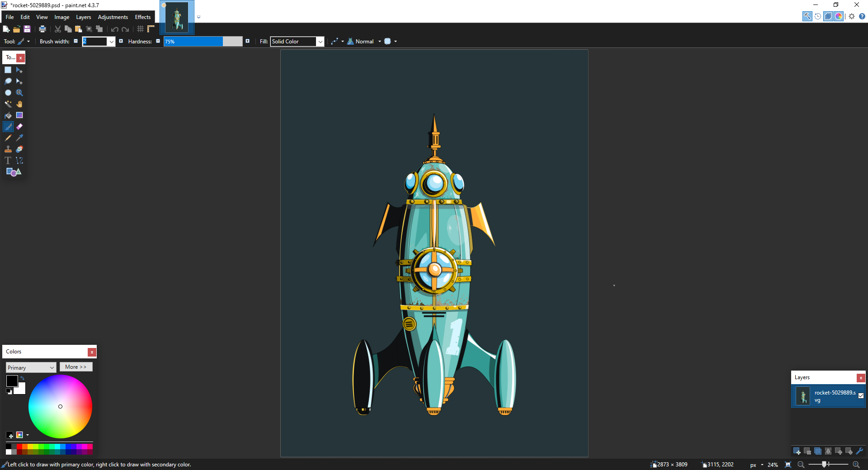Screen dimensions: 868x470
Task: Choose the Eraser tool
Action: [19, 127]
